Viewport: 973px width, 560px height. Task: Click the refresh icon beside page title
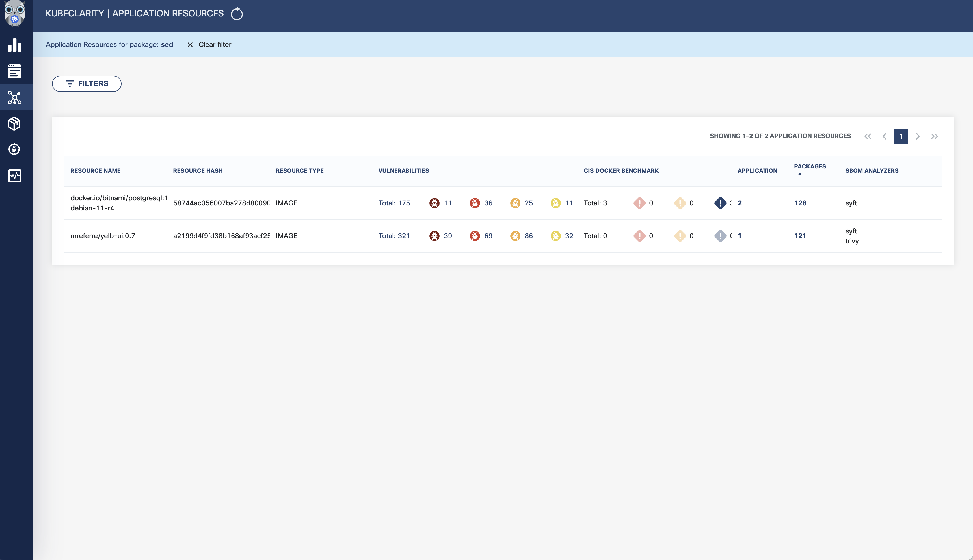point(237,14)
